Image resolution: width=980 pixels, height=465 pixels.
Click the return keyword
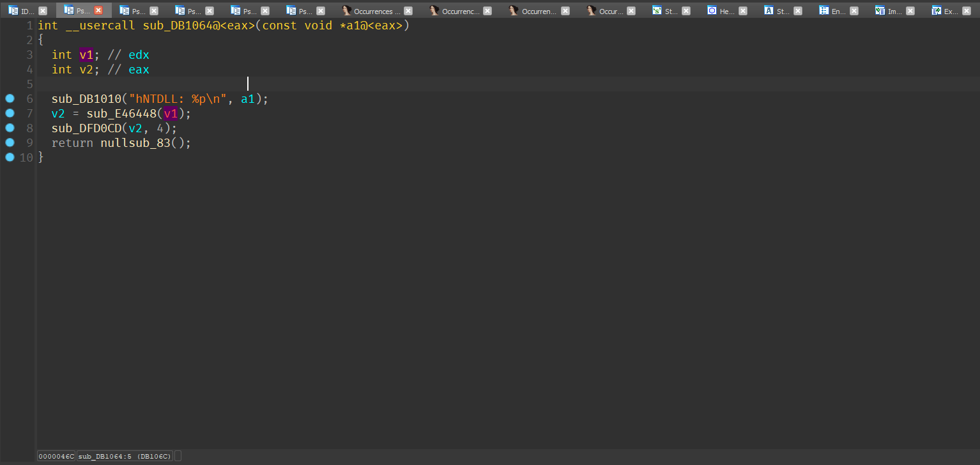[72, 143]
